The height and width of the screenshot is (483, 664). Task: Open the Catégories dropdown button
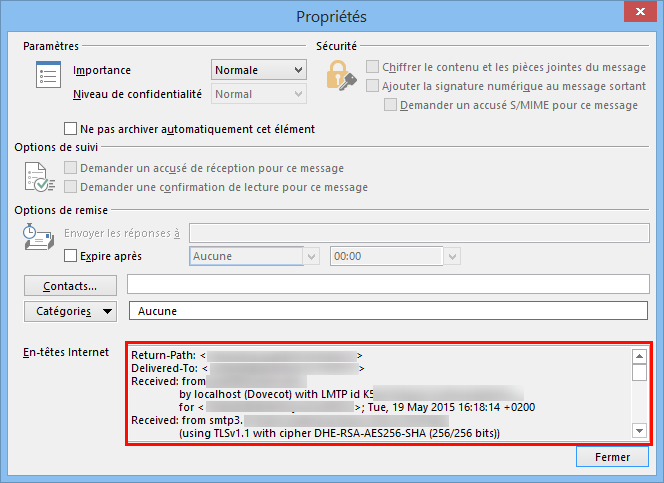[x=69, y=311]
